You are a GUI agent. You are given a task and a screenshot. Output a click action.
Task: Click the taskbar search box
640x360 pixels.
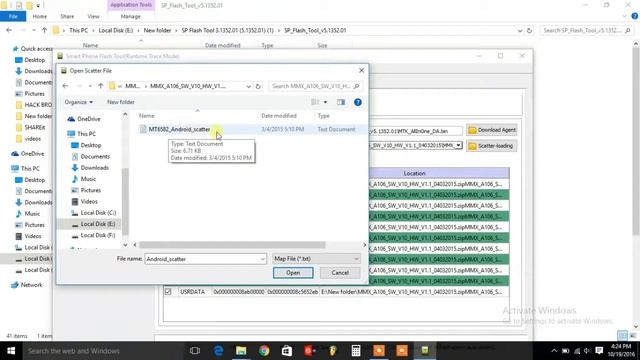(102, 351)
